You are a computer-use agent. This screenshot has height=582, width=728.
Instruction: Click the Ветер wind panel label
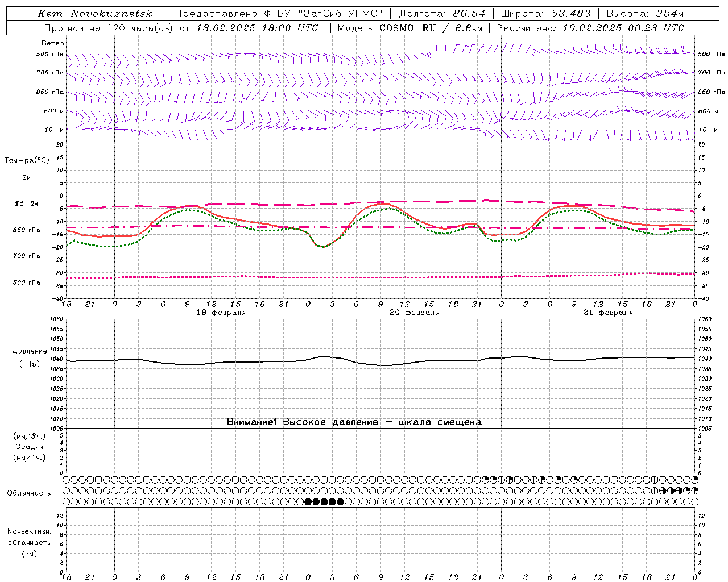[53, 43]
